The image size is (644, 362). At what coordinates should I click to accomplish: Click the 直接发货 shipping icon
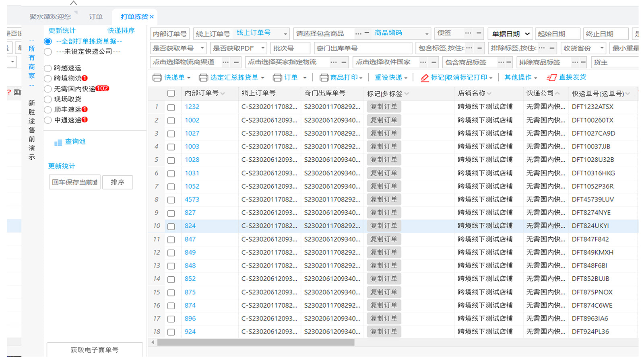click(551, 77)
